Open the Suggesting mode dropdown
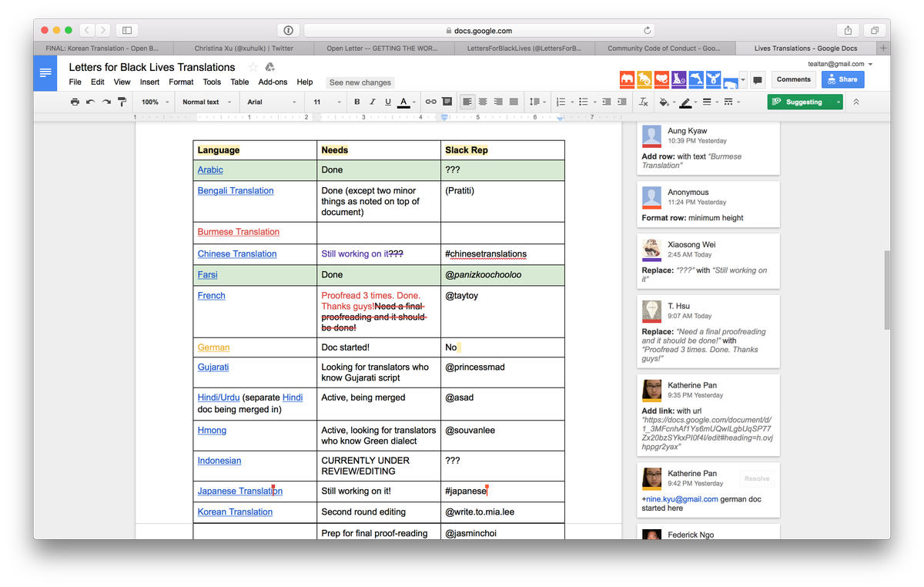The height and width of the screenshot is (587, 924). point(805,102)
